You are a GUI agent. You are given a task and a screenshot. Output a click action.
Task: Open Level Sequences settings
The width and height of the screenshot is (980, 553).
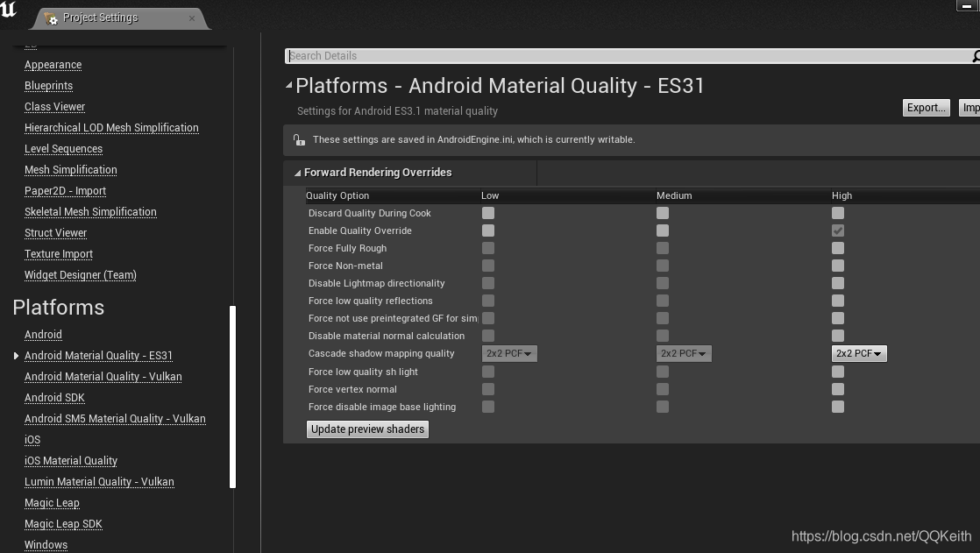coord(64,149)
